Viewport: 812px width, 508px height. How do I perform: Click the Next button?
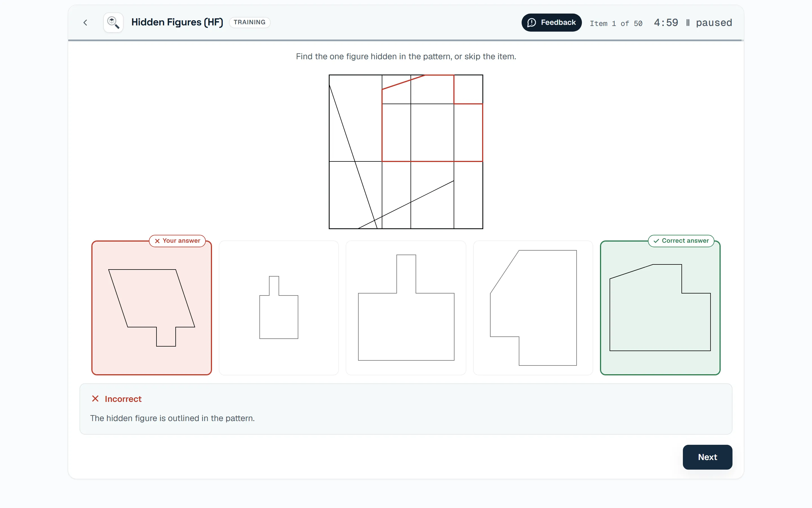point(707,457)
